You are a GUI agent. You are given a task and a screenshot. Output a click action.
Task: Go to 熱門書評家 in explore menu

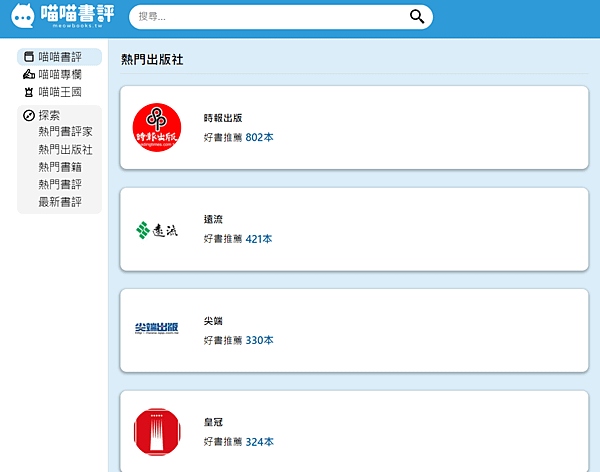(x=65, y=132)
